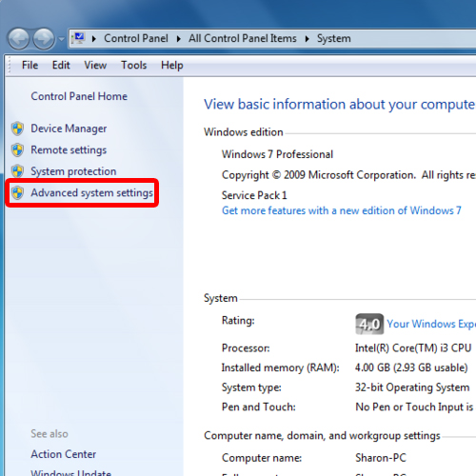Click the 4.0 Windows Experience rating badge
476x476 pixels.
tap(369, 324)
